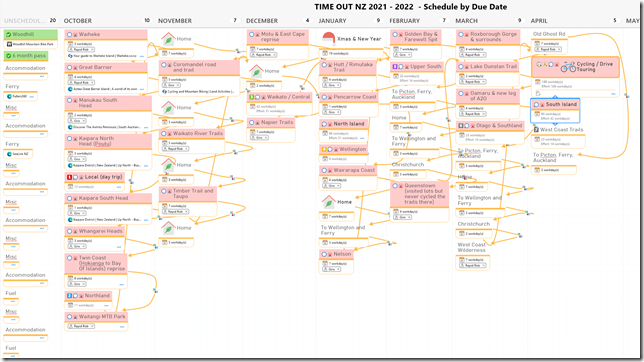Toggle the progress circle on Manukau South Head

click(69, 100)
